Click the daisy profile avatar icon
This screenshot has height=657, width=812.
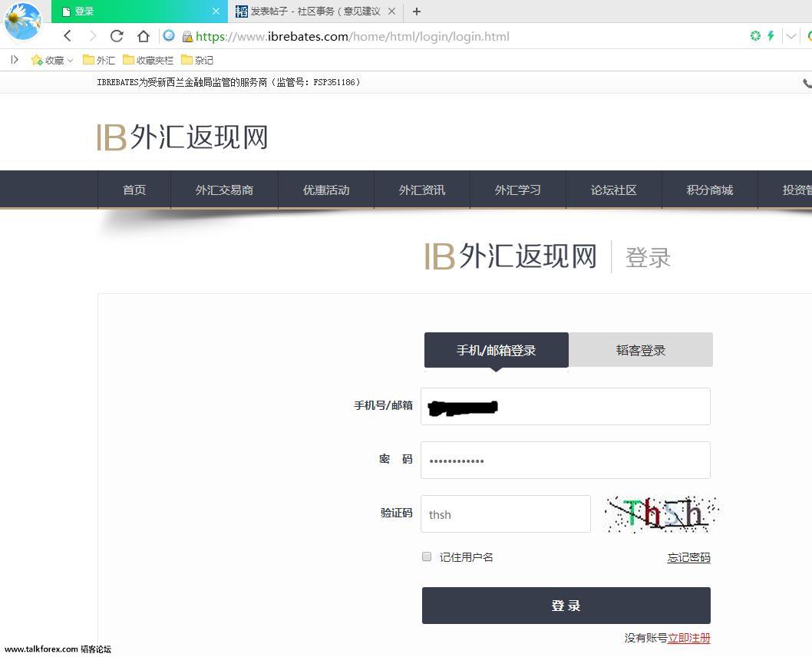click(x=23, y=21)
